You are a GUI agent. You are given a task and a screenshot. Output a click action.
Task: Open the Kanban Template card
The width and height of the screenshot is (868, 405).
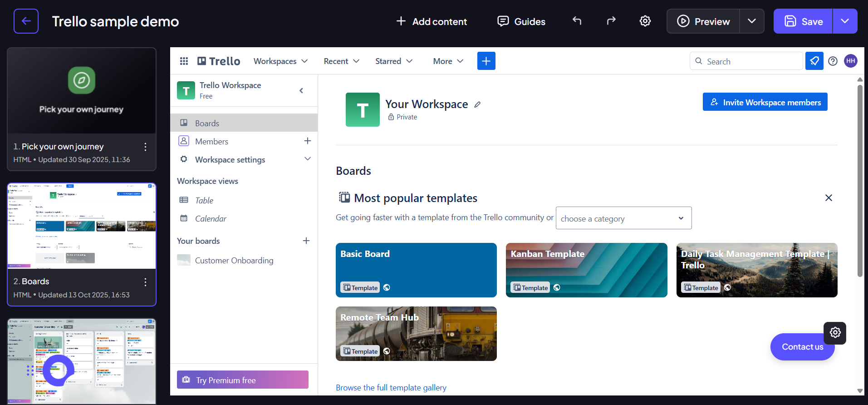[x=586, y=270]
